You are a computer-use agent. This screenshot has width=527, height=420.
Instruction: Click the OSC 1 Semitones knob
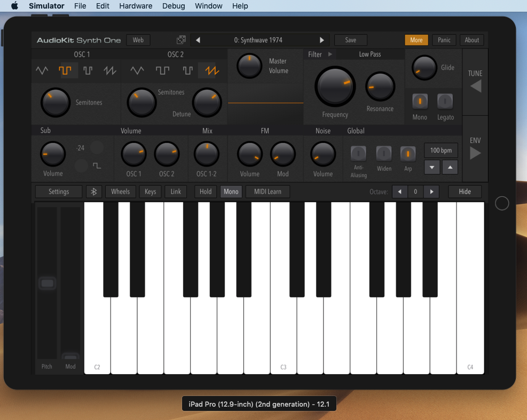pyautogui.click(x=56, y=102)
